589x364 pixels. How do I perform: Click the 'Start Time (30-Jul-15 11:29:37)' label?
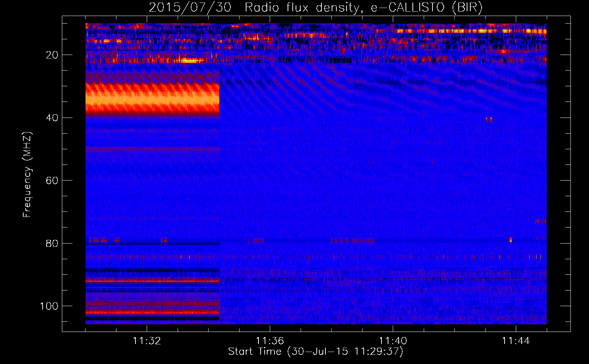pyautogui.click(x=316, y=352)
